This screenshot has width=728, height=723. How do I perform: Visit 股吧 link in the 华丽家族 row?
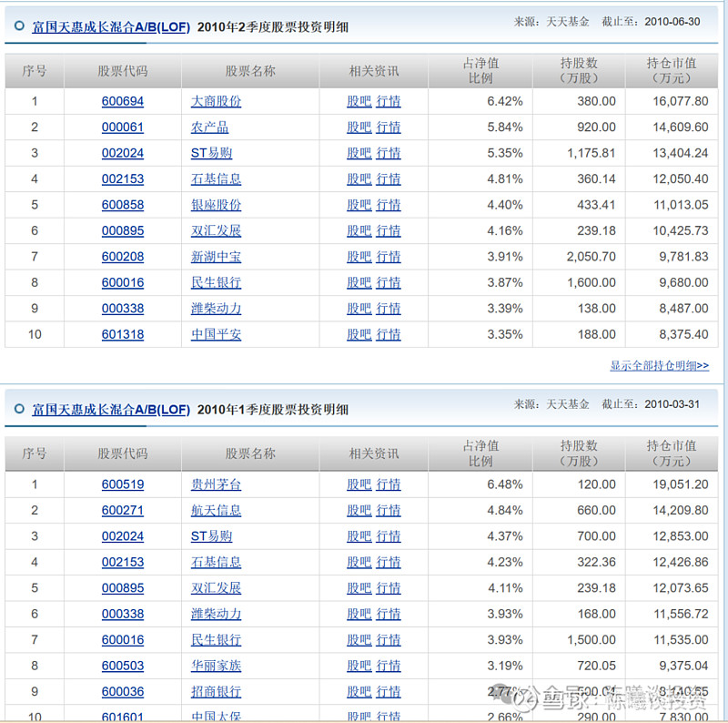click(x=359, y=666)
